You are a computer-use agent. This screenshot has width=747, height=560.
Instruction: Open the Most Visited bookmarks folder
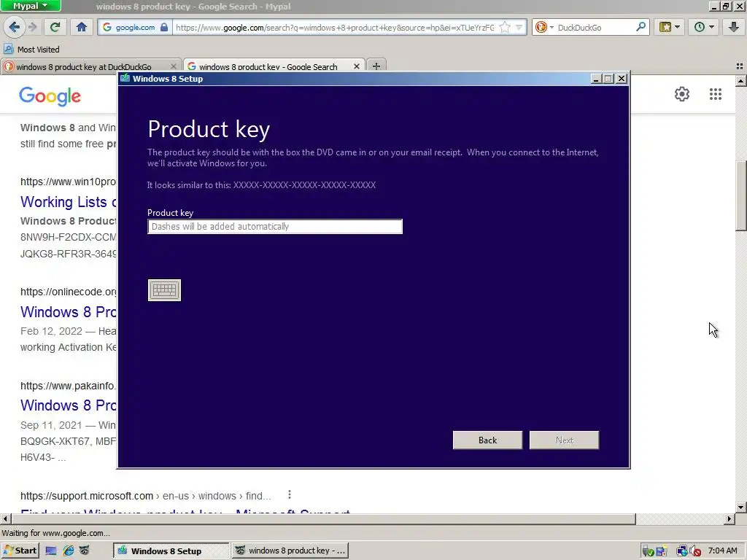[32, 49]
